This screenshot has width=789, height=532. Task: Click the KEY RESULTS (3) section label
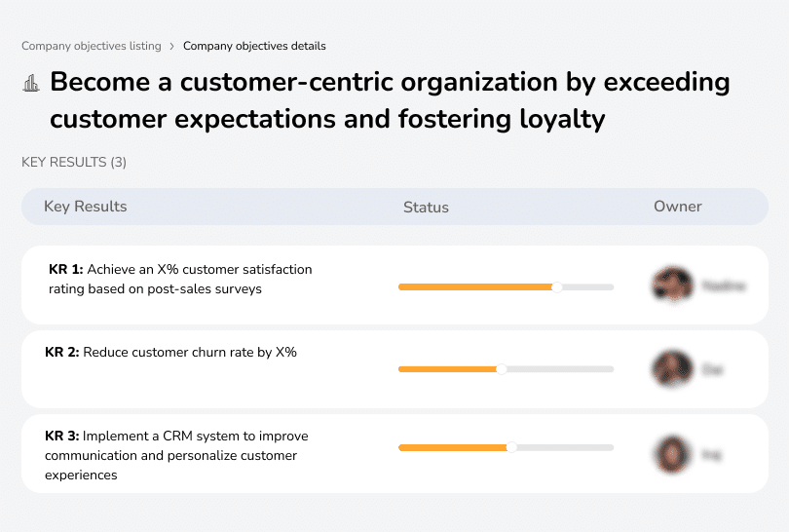click(74, 162)
